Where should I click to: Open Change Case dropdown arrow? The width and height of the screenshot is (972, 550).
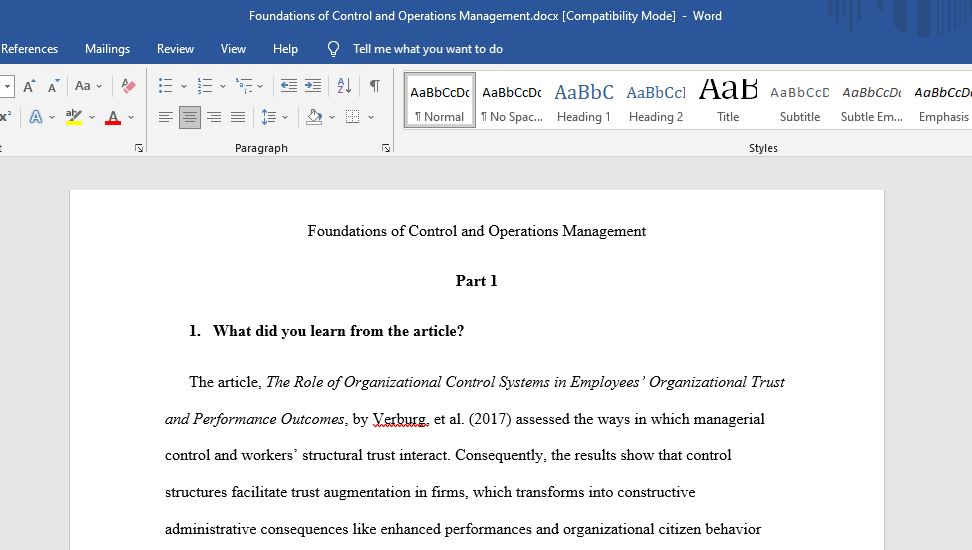(99, 86)
